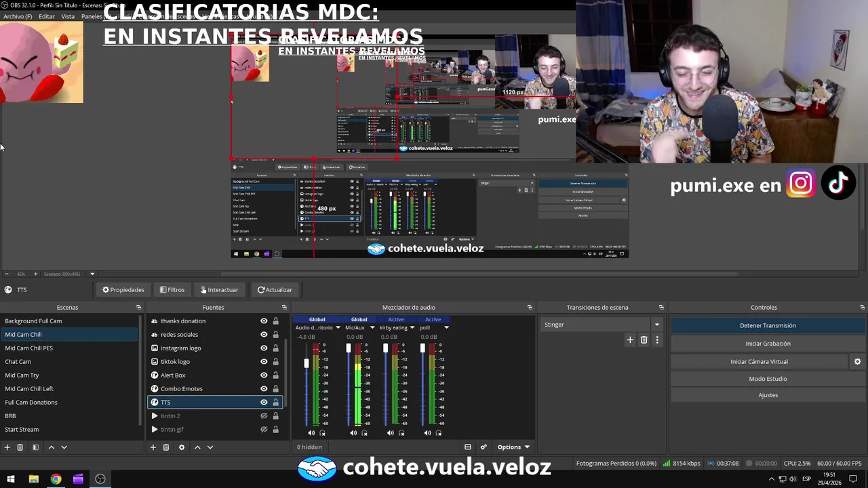868x488 pixels.
Task: Open the Vista menu
Action: (x=68, y=16)
